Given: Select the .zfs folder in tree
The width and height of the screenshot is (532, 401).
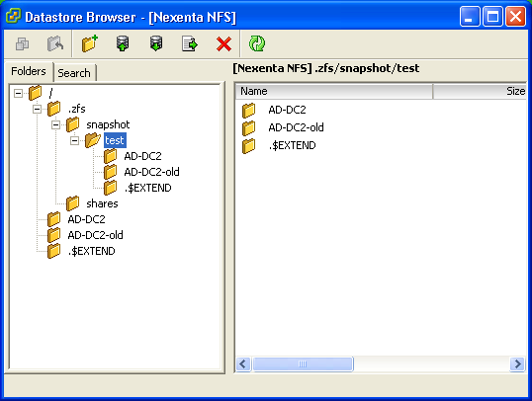Looking at the screenshot, I should pyautogui.click(x=77, y=109).
